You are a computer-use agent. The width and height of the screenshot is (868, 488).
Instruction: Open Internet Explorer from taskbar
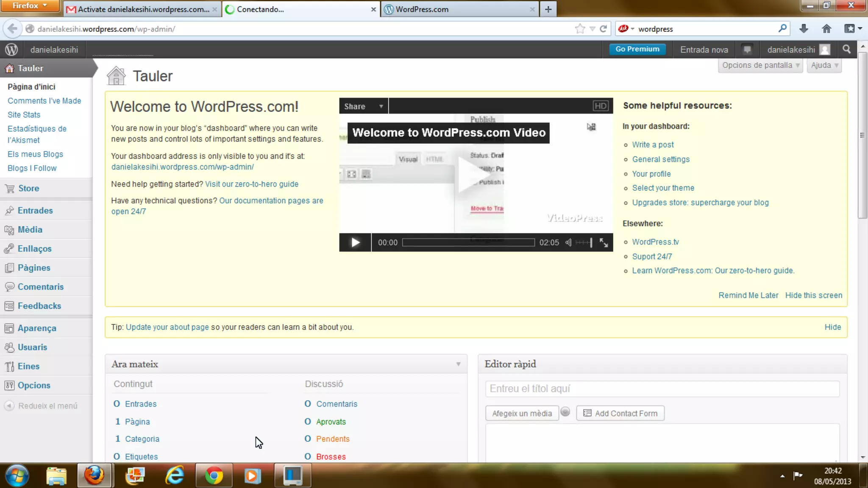(x=175, y=475)
